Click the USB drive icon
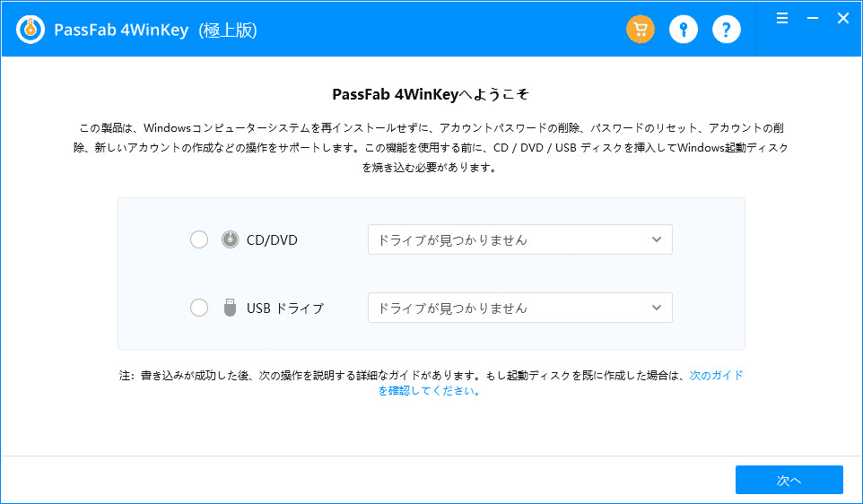Image resolution: width=863 pixels, height=504 pixels. pos(231,308)
